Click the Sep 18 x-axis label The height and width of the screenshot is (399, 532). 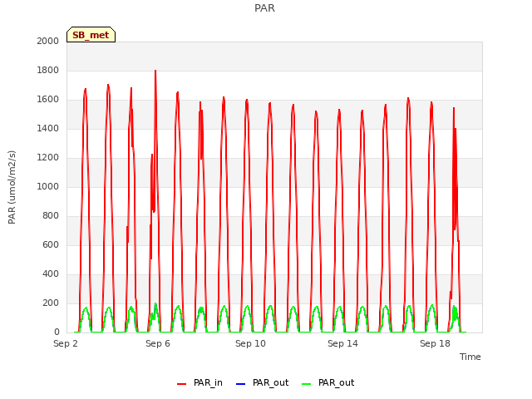click(x=435, y=343)
